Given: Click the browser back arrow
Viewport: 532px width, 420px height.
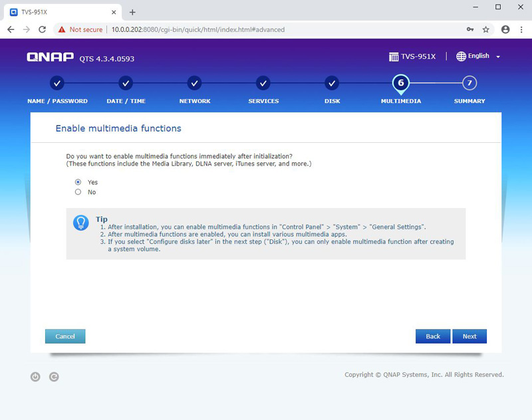Looking at the screenshot, I should pos(11,29).
